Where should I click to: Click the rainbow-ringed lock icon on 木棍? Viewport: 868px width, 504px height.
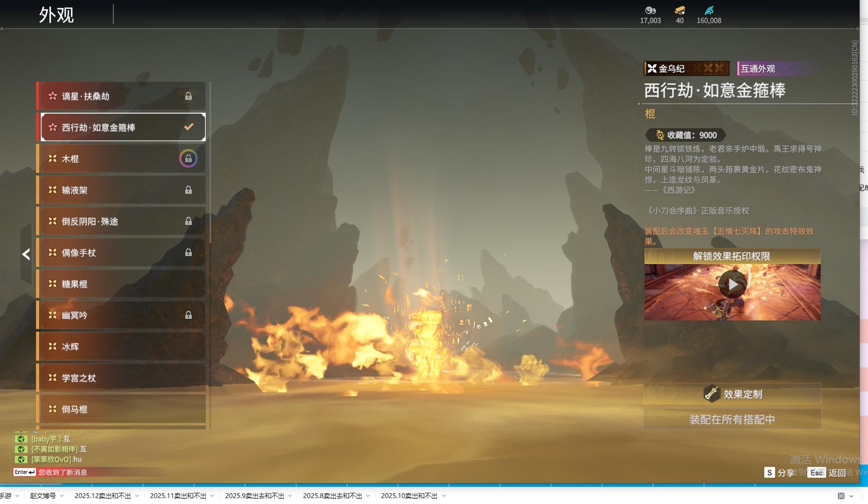coord(188,158)
